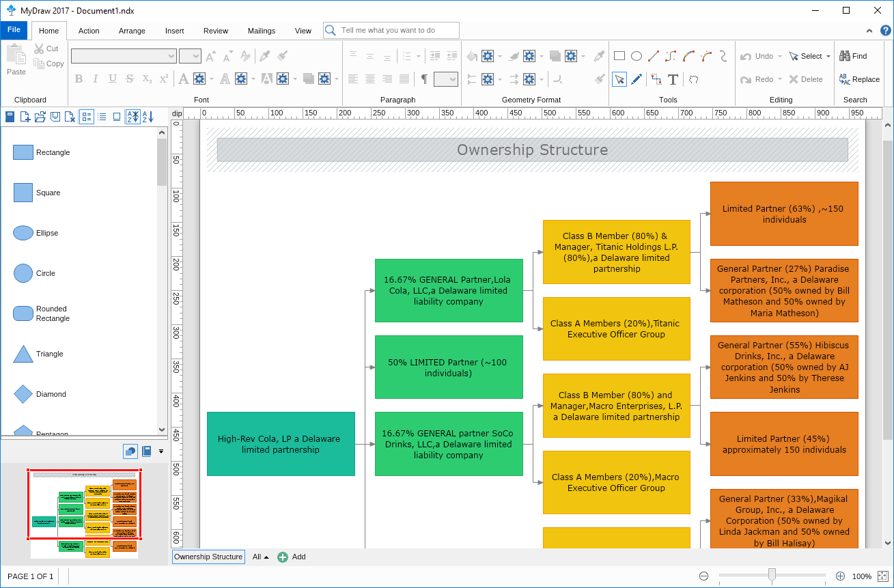Viewport: 894px width, 588px height.
Task: Activate the Pointer tool in Tools
Action: tap(619, 79)
